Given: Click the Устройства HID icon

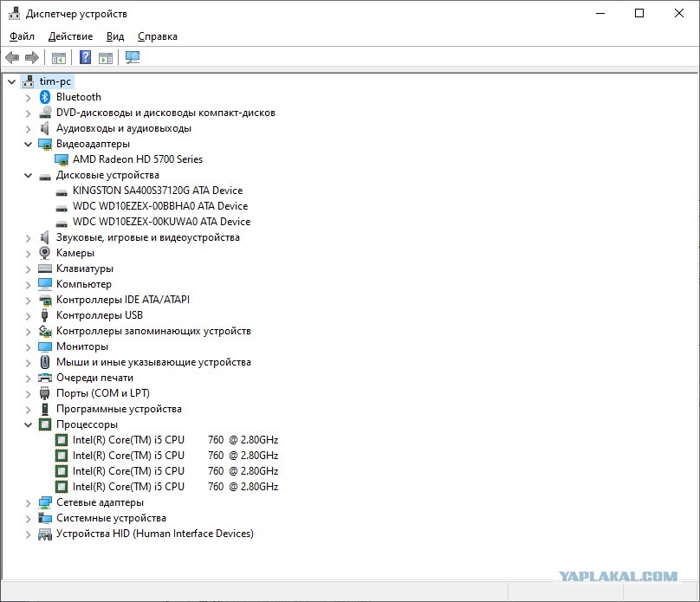Looking at the screenshot, I should 45,534.
